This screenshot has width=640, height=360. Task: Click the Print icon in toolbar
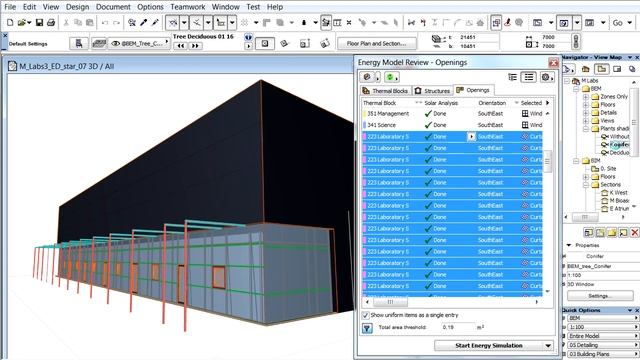[51, 23]
